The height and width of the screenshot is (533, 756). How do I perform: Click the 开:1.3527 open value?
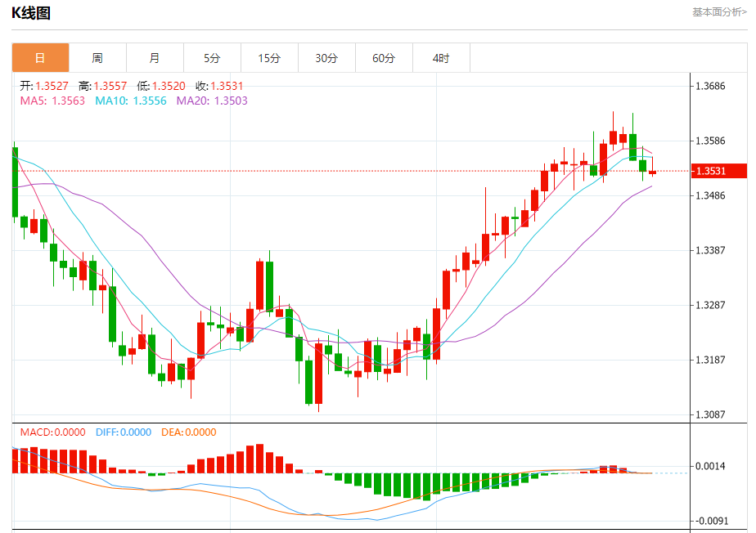[x=44, y=87]
